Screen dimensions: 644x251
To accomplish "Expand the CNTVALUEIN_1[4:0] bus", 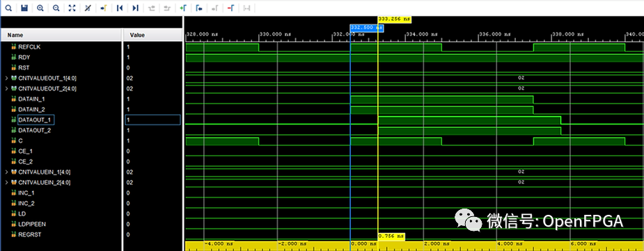I will click(x=6, y=172).
